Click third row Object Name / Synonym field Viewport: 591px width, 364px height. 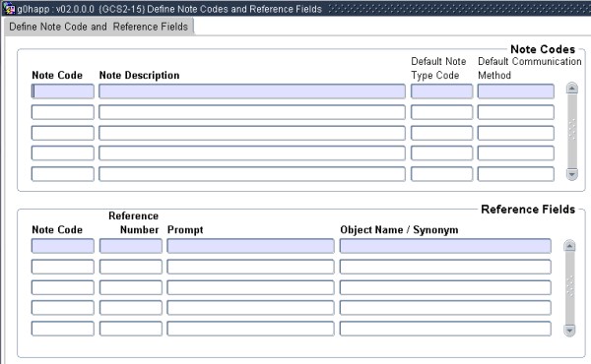(445, 287)
